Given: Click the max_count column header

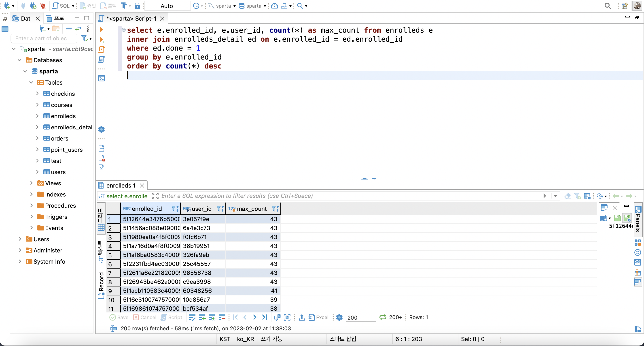Looking at the screenshot, I should tap(252, 209).
